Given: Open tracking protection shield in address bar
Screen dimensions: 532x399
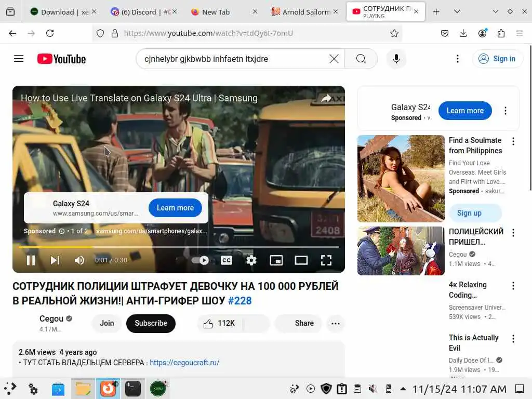Looking at the screenshot, I should 100,33.
